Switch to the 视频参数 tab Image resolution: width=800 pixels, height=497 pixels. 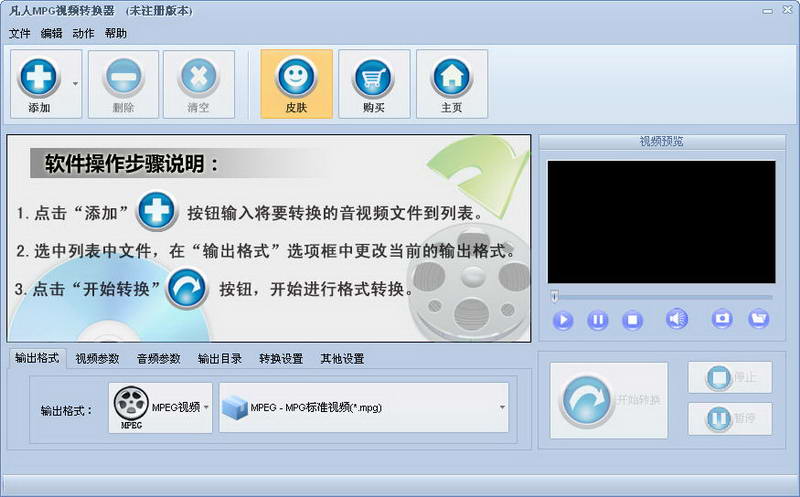tap(97, 359)
